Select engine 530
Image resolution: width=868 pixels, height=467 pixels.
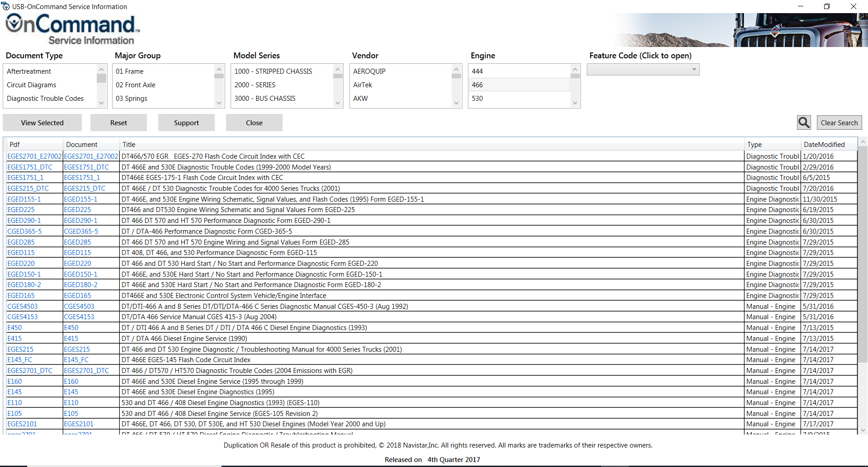pyautogui.click(x=519, y=98)
